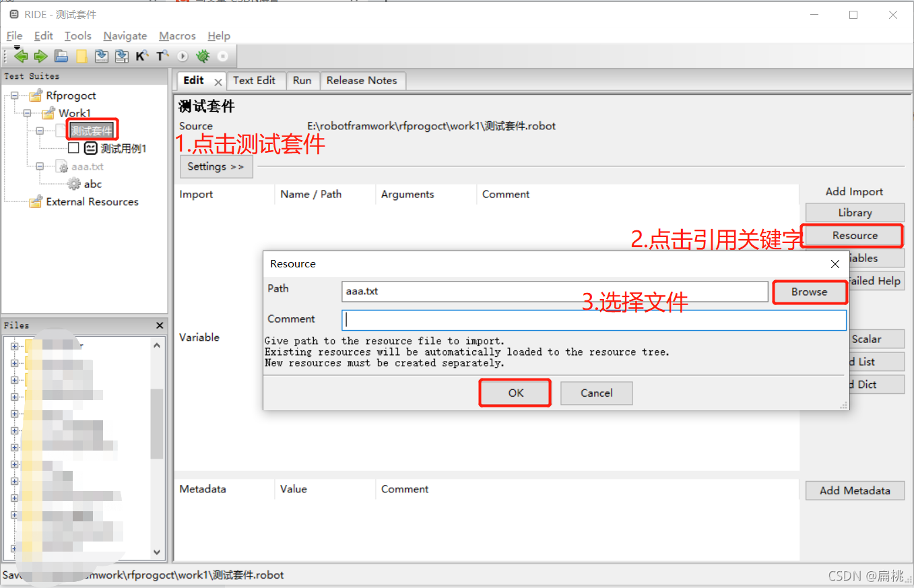
Task: Open the Tools menu
Action: [x=77, y=36]
